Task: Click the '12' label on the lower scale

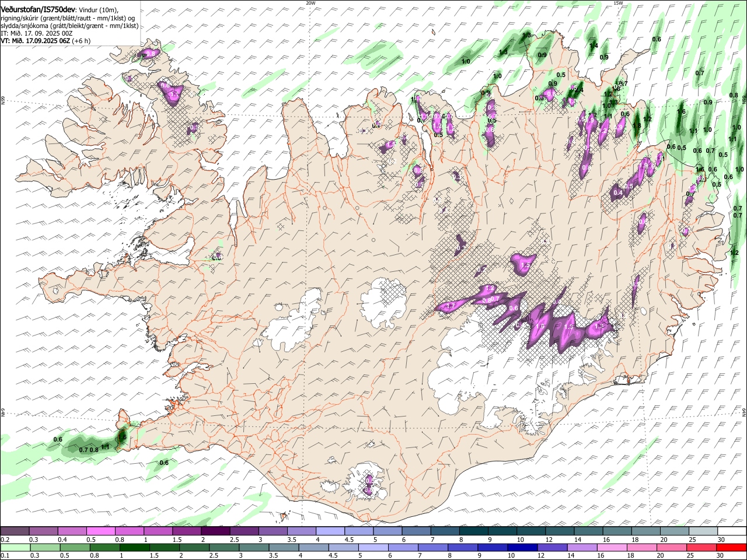Action: (x=542, y=556)
